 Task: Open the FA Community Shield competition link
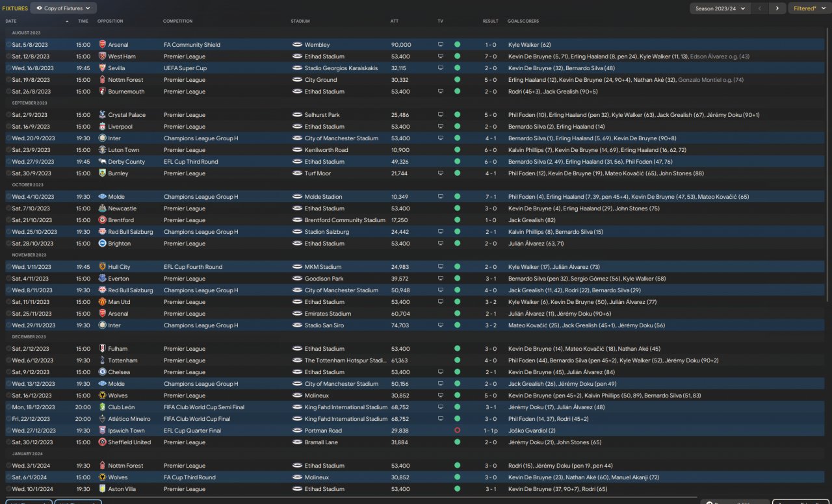[192, 45]
